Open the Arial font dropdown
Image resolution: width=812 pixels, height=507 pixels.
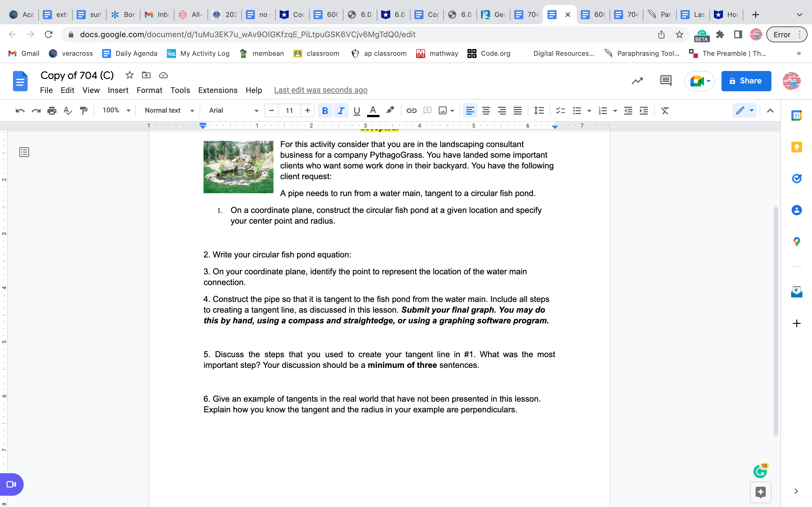(233, 110)
